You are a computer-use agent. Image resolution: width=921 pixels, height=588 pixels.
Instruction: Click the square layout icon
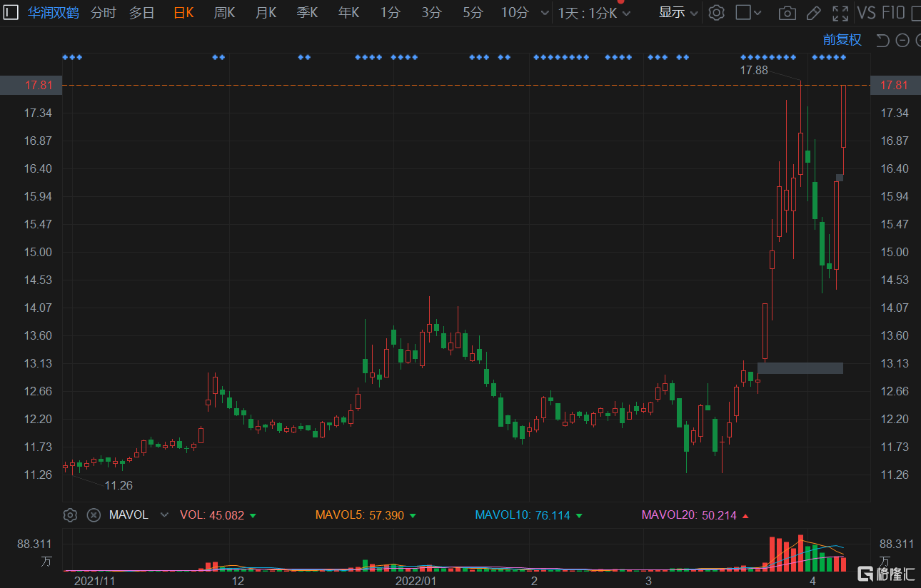[x=743, y=13]
